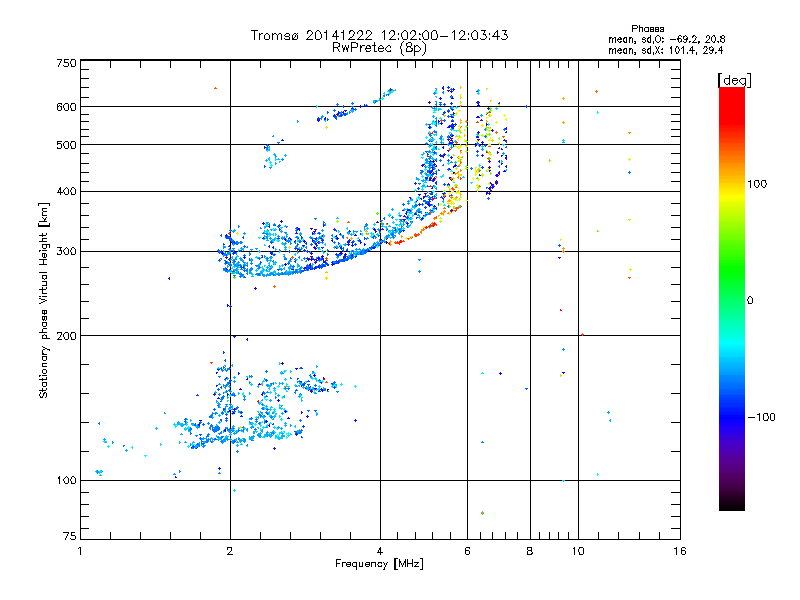The width and height of the screenshot is (800, 600).
Task: Click the x-axis tick label '1'
Action: tap(80, 551)
